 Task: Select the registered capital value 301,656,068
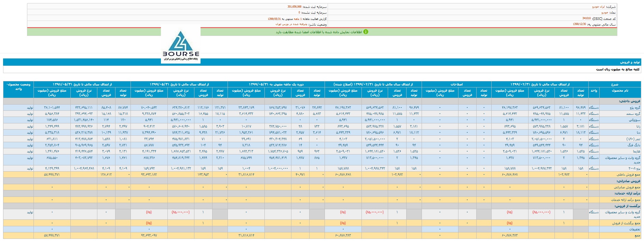tap(294, 7)
